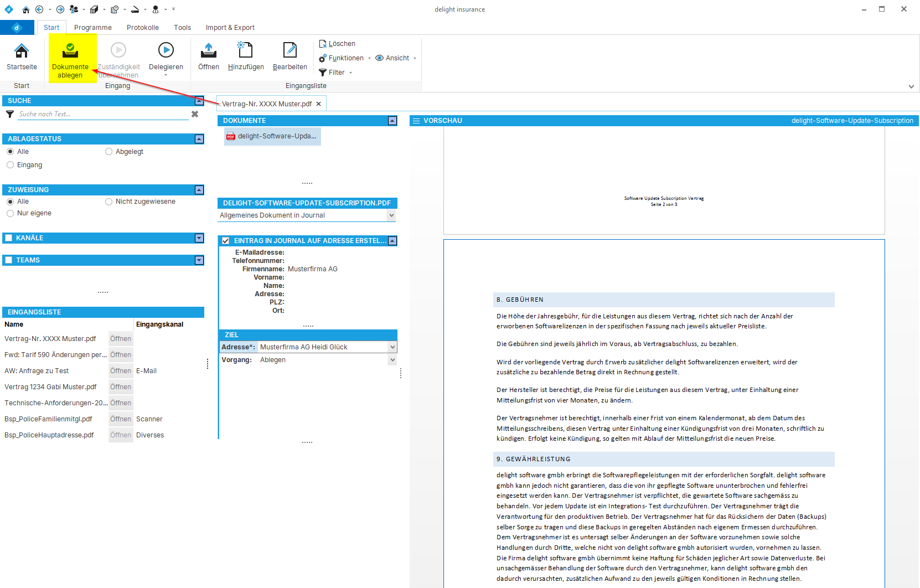Screen dimensions: 920x588
Task: Expand the Kanäle filter panel
Action: tap(199, 238)
